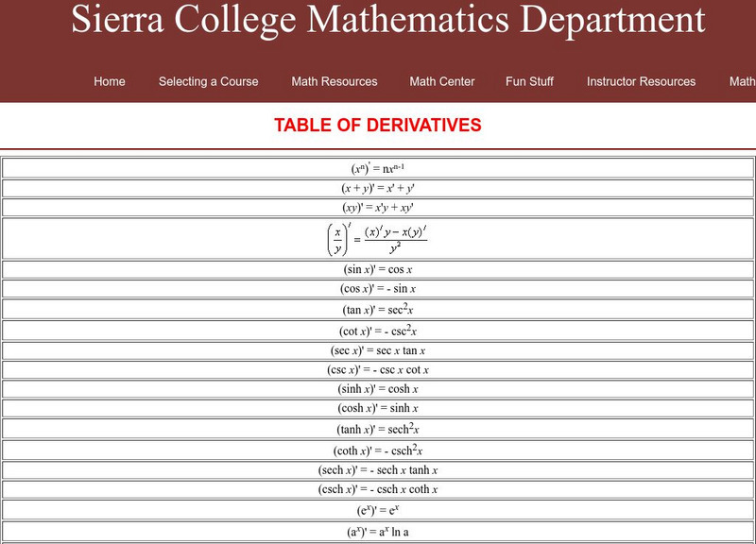Viewport: 756px width, 544px height.
Task: Open the Fun Stuff menu
Action: [529, 81]
